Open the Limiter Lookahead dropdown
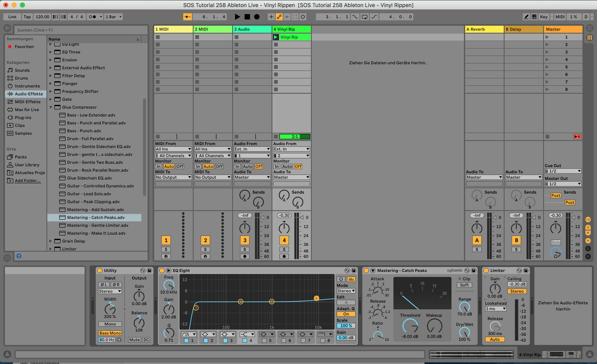Image resolution: width=597 pixels, height=364 pixels. pyautogui.click(x=495, y=309)
